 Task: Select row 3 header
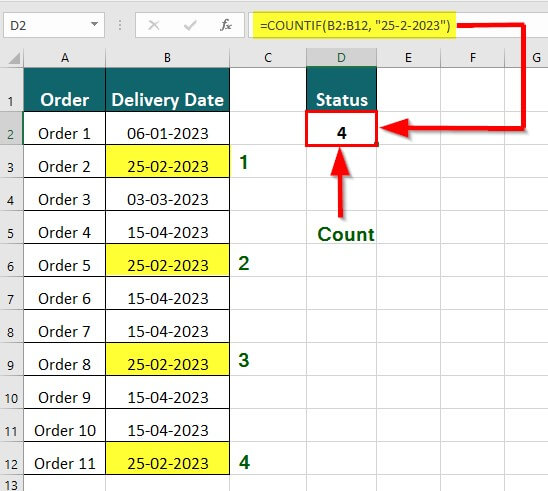[11, 161]
